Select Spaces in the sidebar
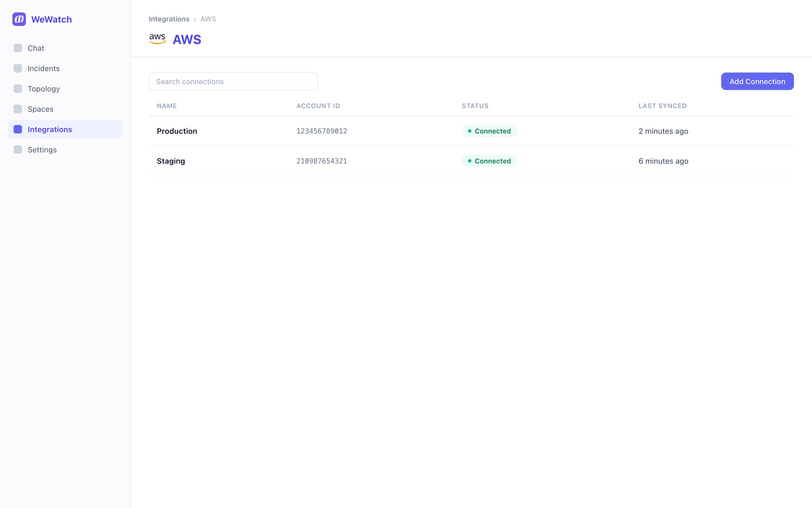The width and height of the screenshot is (812, 508). point(65,109)
